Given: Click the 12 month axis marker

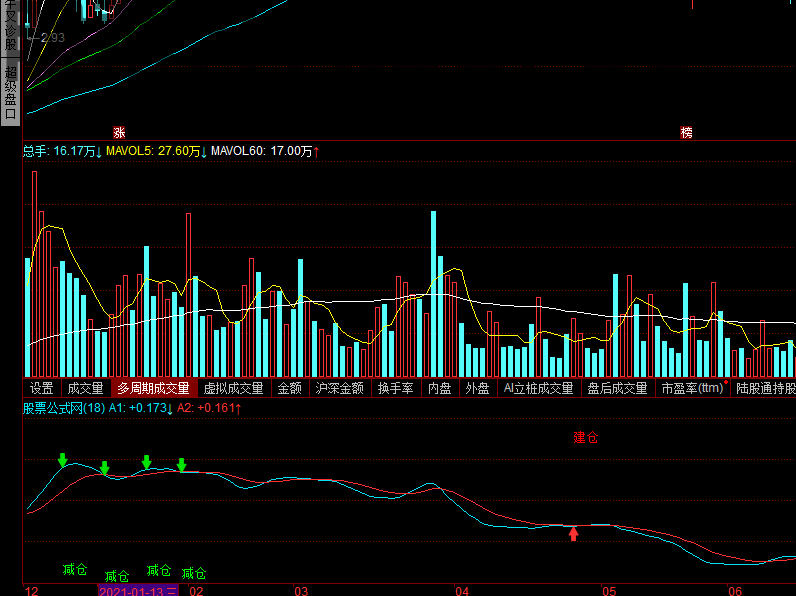Looking at the screenshot, I should 31,591.
